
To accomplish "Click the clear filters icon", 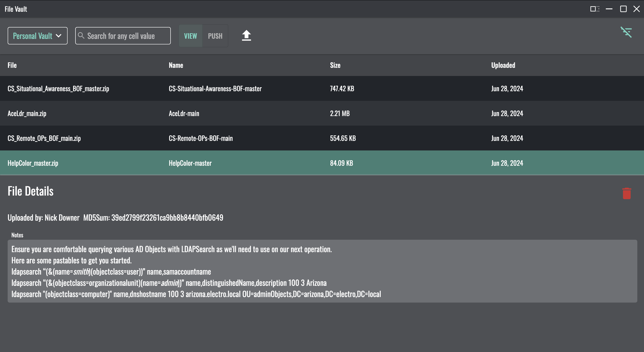I will coord(626,32).
